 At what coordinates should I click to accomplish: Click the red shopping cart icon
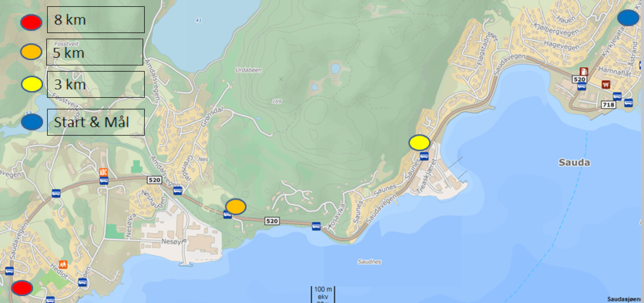pos(605,84)
